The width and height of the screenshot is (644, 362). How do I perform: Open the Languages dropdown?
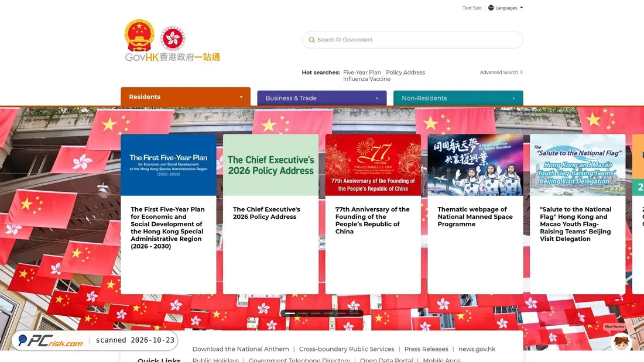coord(506,8)
